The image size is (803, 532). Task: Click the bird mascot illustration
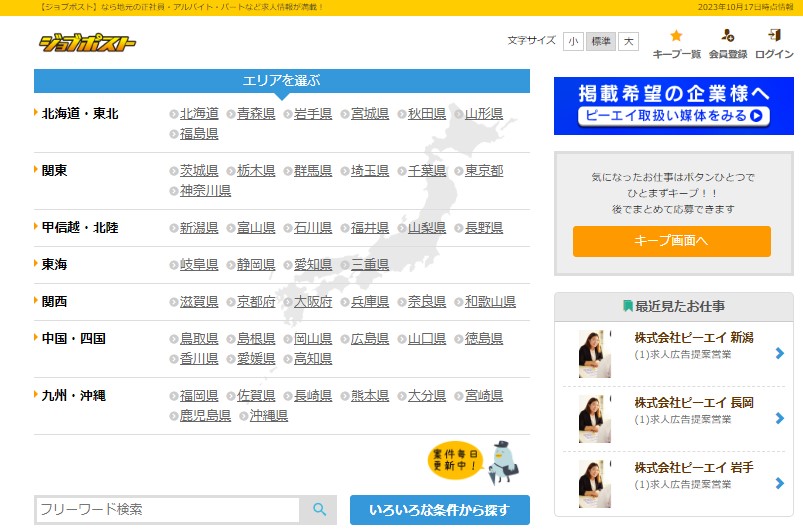click(x=503, y=462)
